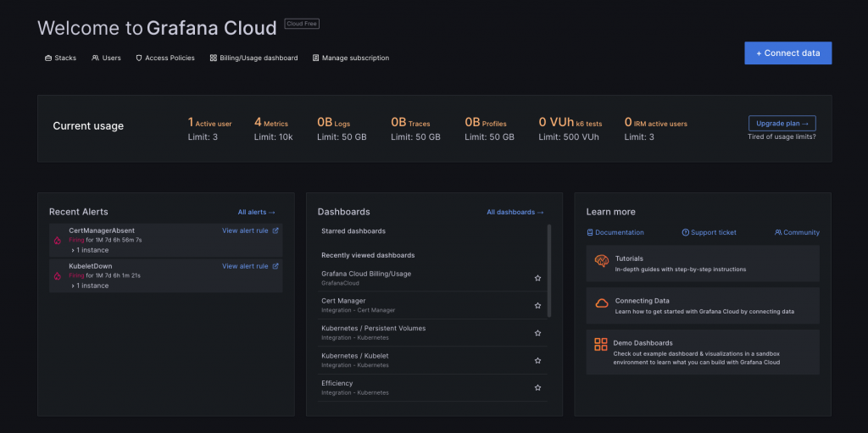Image resolution: width=868 pixels, height=433 pixels.
Task: Click the Support ticket question icon
Action: click(685, 232)
